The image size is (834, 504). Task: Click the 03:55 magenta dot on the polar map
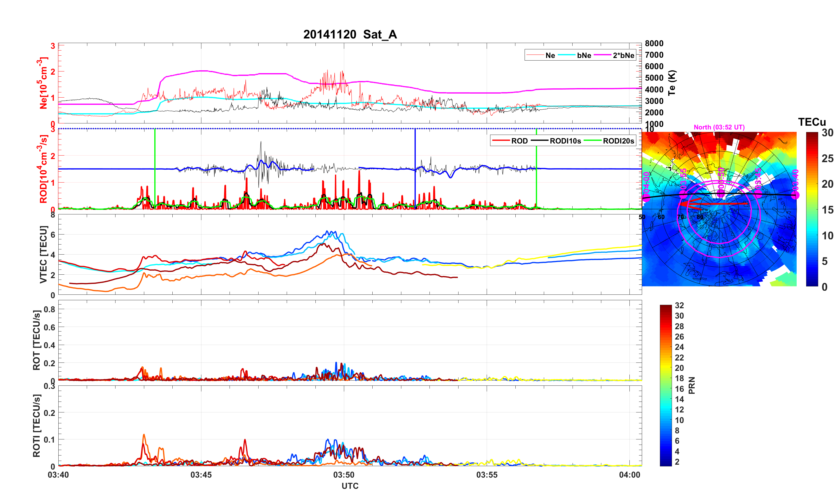[x=683, y=195]
